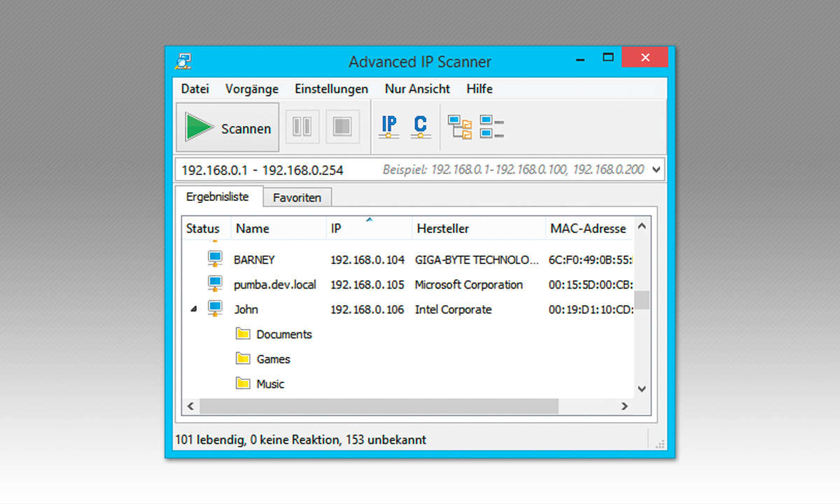This screenshot has height=504, width=840.
Task: Click the horizontal scrollbar right arrow
Action: pos(625,406)
